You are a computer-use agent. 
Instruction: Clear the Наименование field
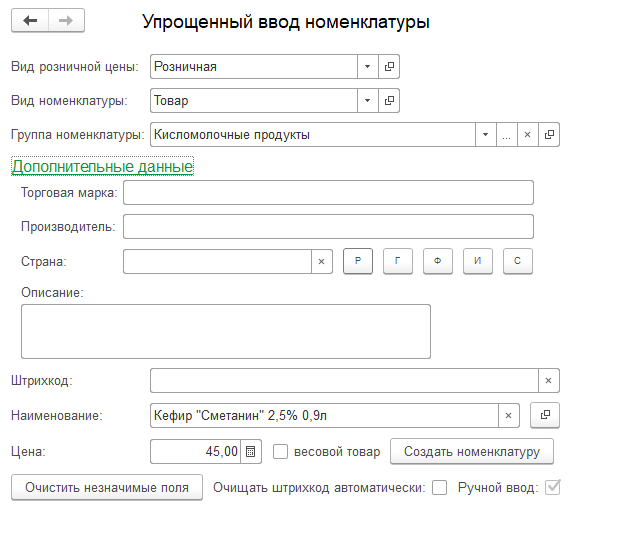(x=508, y=415)
